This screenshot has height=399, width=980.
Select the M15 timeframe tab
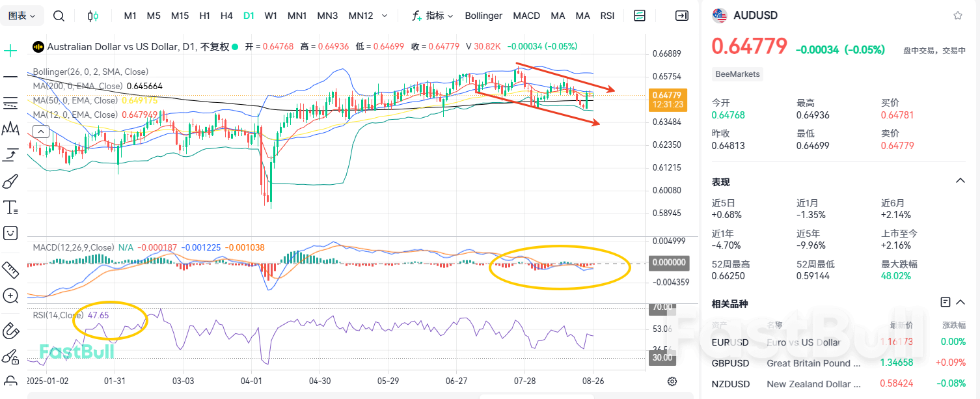(180, 15)
